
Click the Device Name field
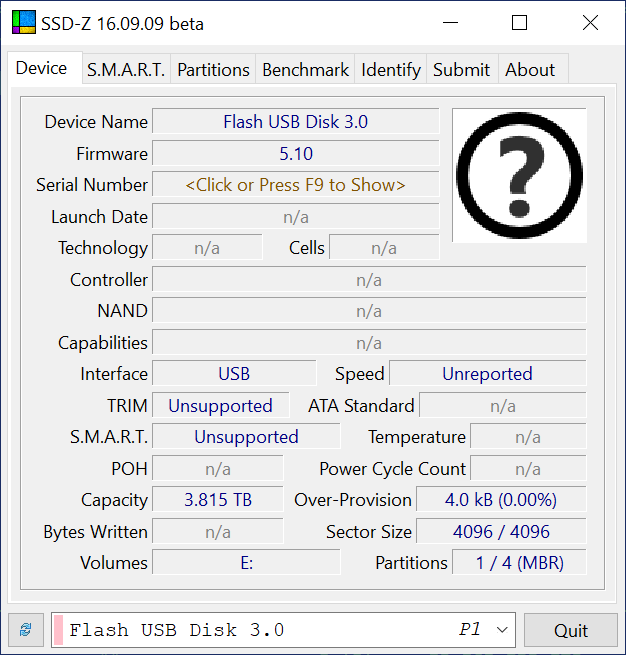[295, 122]
